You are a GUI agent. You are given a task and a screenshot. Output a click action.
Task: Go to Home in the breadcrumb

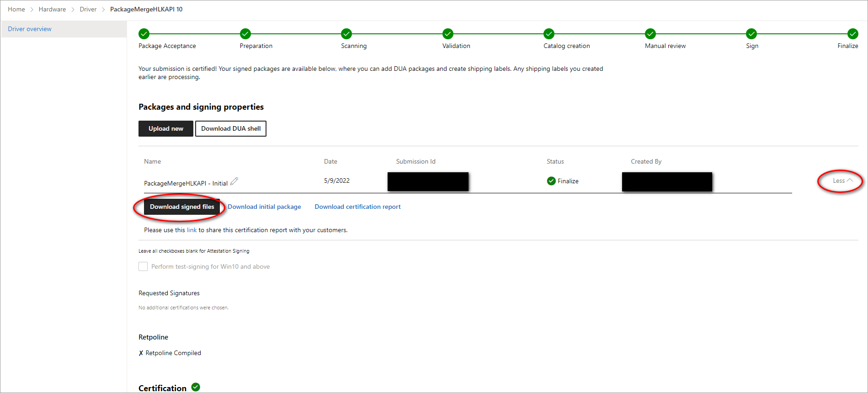(x=16, y=9)
